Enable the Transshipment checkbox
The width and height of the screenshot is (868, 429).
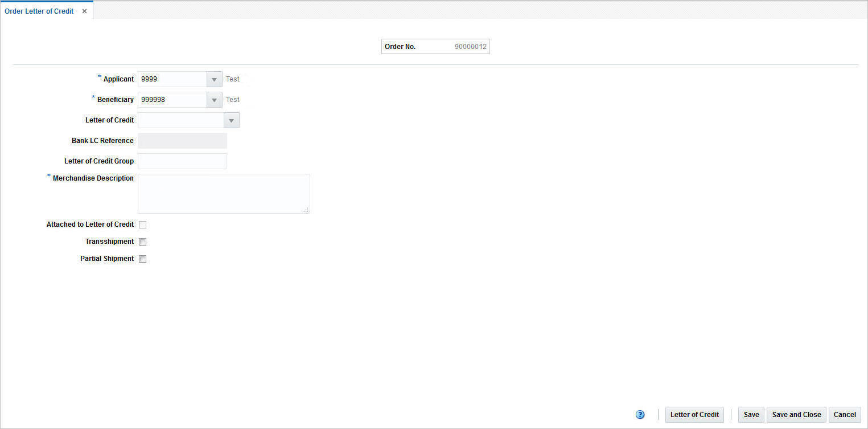[143, 242]
